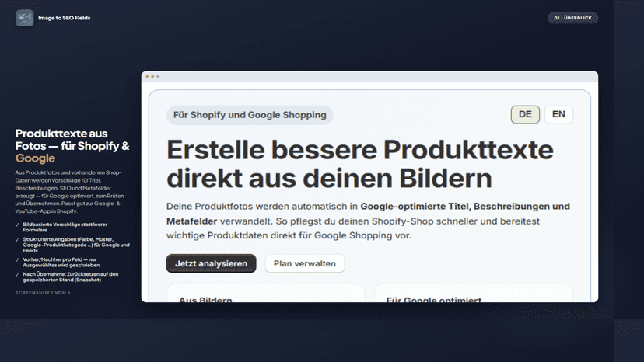This screenshot has width=644, height=362.
Task: Click checkmark beside 'Bildbasierte Vorschläge statt leerer Formulare'
Action: 17,225
